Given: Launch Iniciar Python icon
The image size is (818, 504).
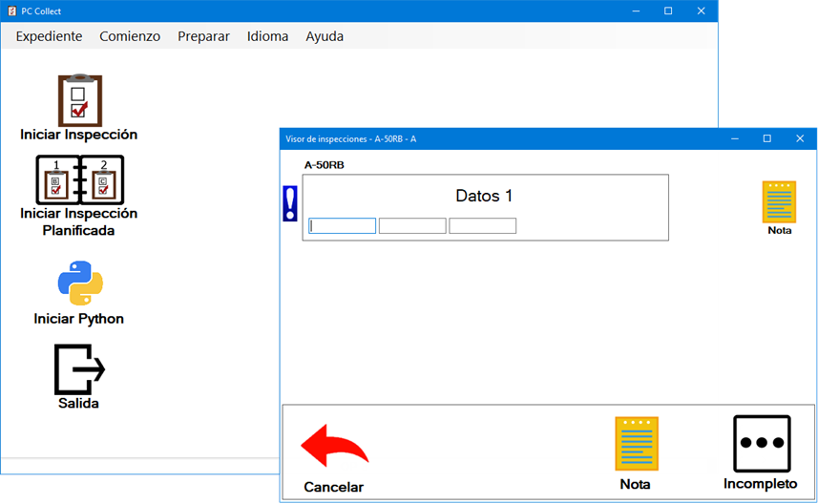Looking at the screenshot, I should click(x=80, y=283).
